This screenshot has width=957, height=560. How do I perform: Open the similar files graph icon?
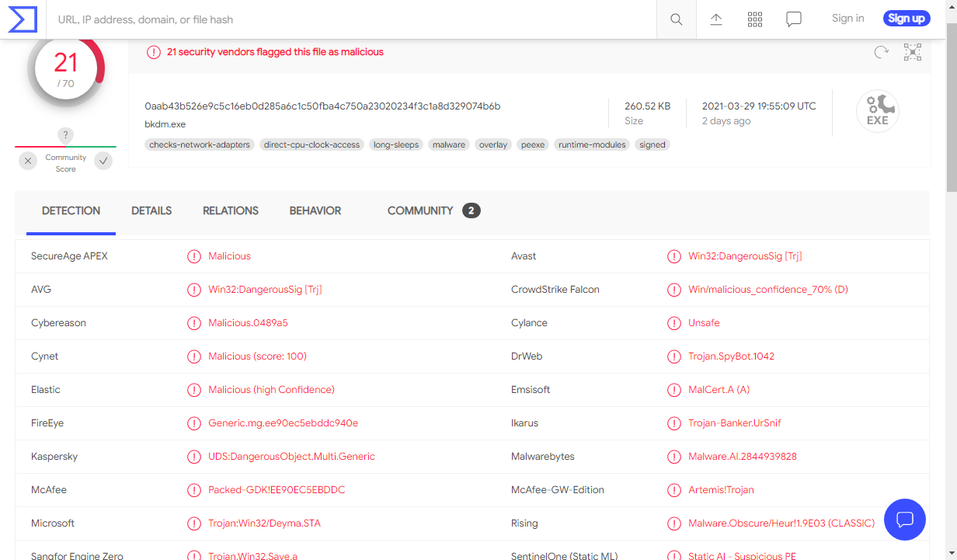[x=913, y=52]
